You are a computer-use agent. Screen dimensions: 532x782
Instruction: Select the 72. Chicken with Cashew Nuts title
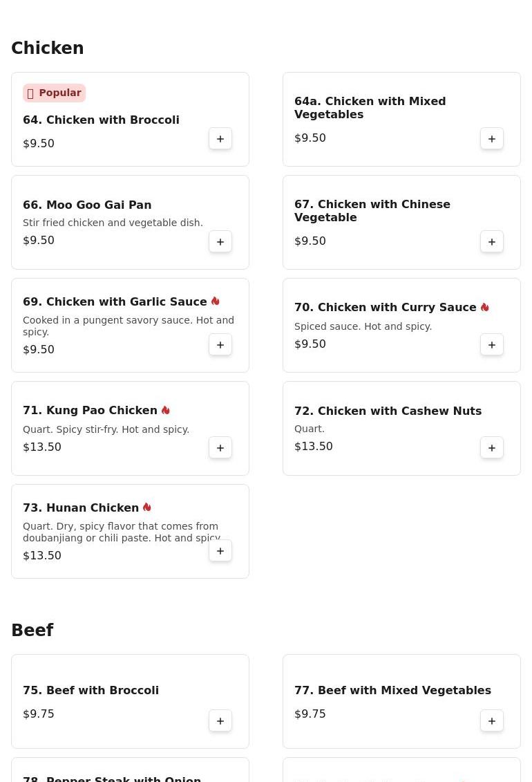pyautogui.click(x=388, y=411)
